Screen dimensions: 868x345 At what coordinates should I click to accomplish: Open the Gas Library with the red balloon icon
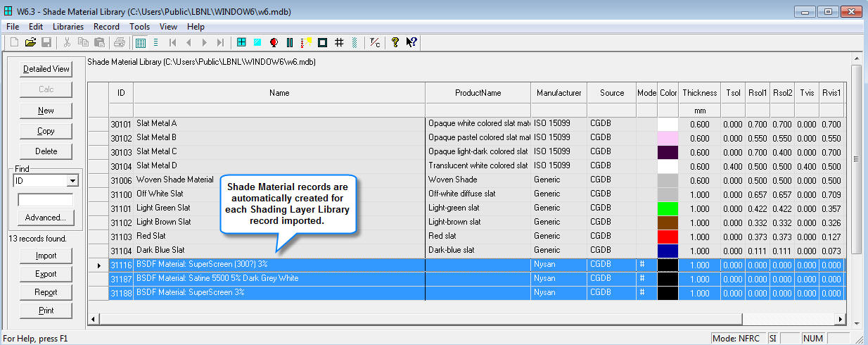tap(274, 42)
